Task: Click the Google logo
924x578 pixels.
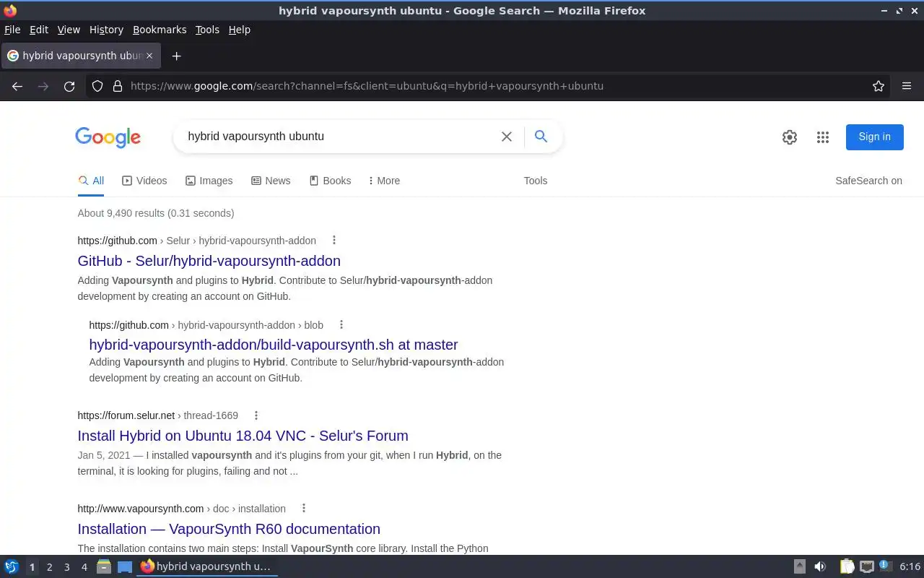Action: pos(108,137)
